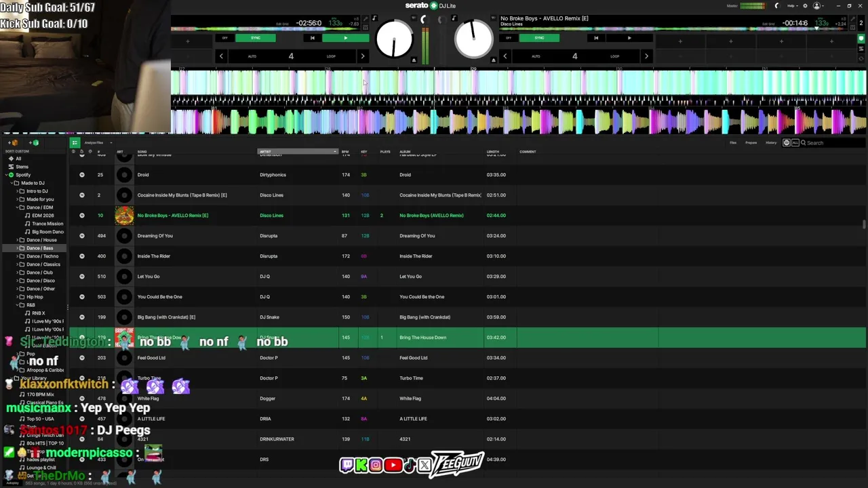Click the No Broke Boys album art
This screenshot has height=488, width=868.
(x=124, y=216)
